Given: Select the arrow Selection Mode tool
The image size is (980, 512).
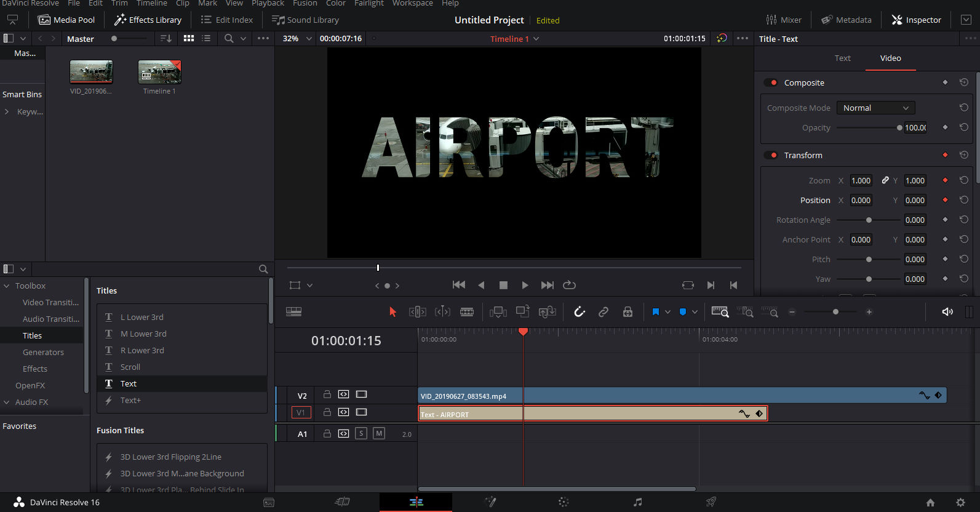Looking at the screenshot, I should pos(392,312).
